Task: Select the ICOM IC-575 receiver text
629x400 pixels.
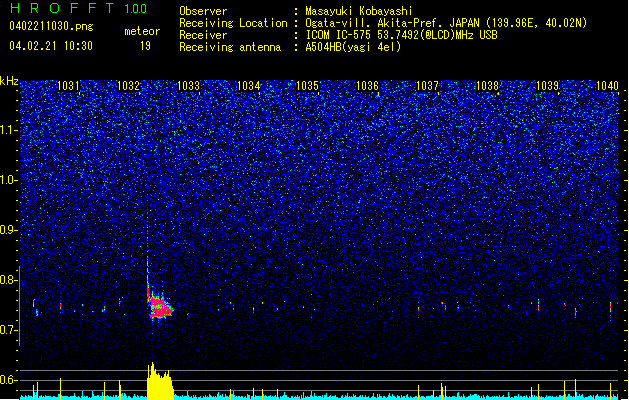Action: [401, 35]
